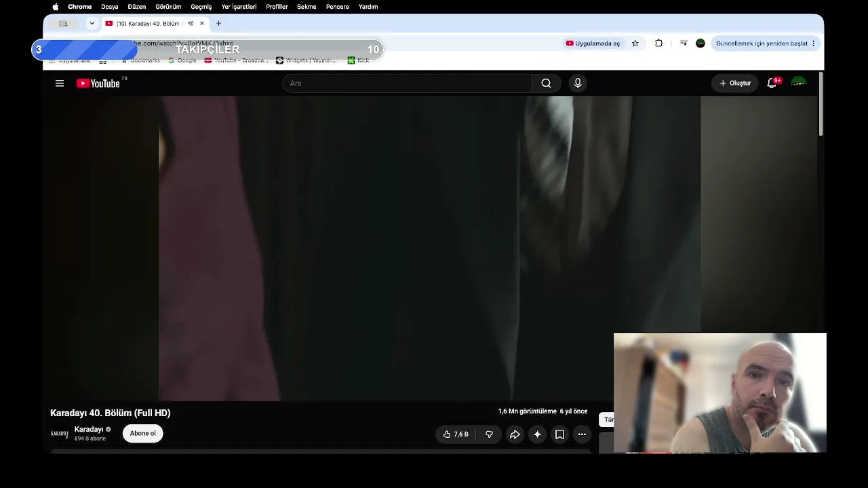
Task: Open the Sekme menu
Action: (307, 7)
